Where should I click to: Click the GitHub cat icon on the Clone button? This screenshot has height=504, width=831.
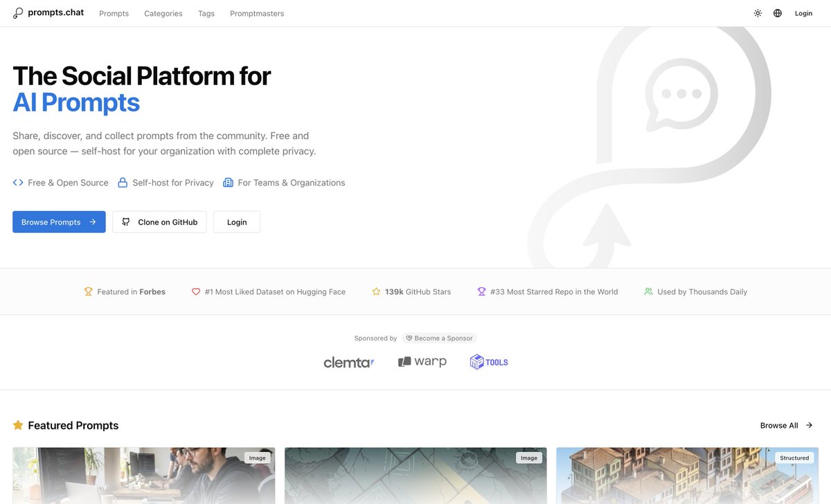(126, 222)
